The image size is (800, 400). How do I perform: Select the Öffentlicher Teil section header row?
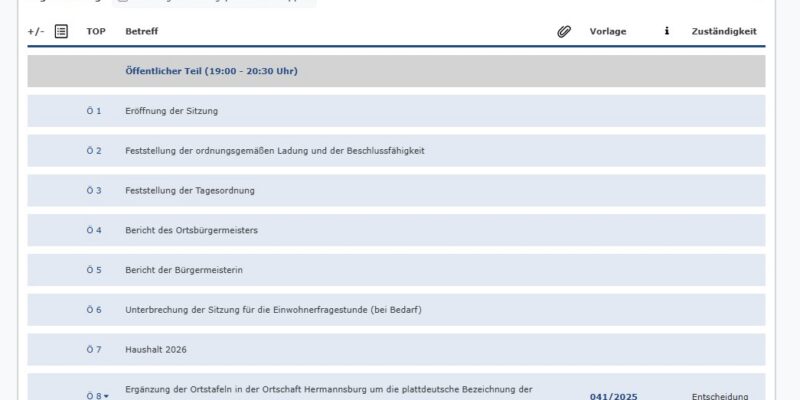coord(211,71)
